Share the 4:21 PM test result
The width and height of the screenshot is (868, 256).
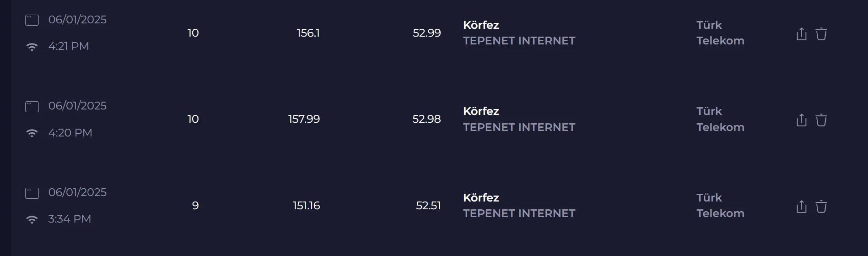pos(801,34)
